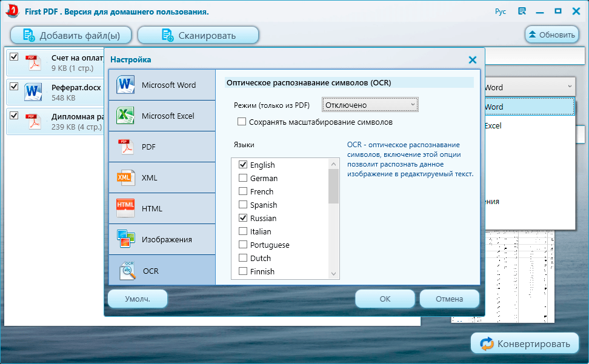Image resolution: width=589 pixels, height=364 pixels.
Task: Click the Обновить button
Action: click(x=552, y=35)
